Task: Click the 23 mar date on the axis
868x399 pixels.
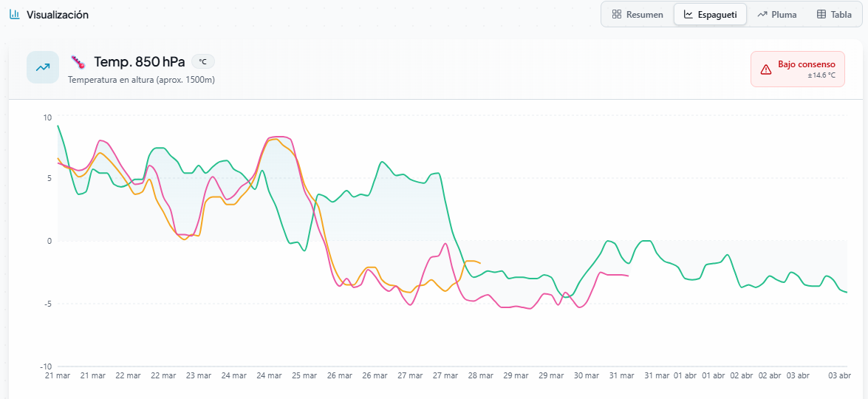Action: point(199,375)
